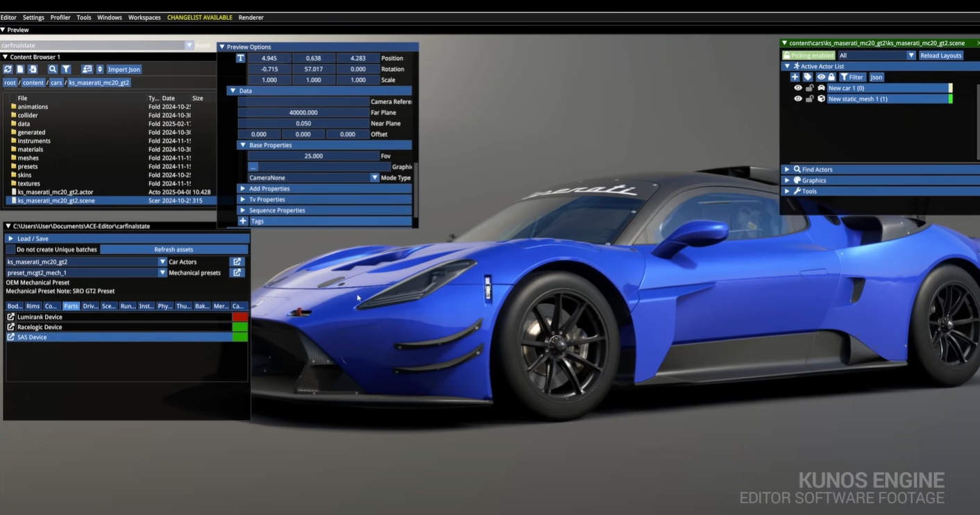Expand the Tv Properties section
980x515 pixels.
coord(325,200)
